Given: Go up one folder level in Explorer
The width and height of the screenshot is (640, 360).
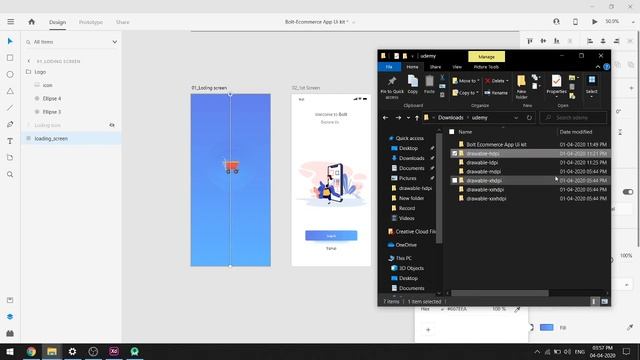Looking at the screenshot, I should (x=417, y=118).
